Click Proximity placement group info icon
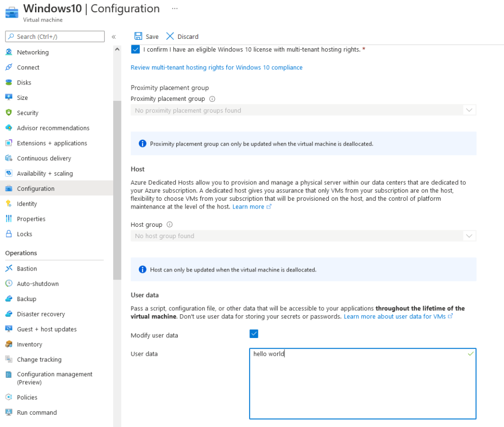The width and height of the screenshot is (504, 427). tap(212, 99)
